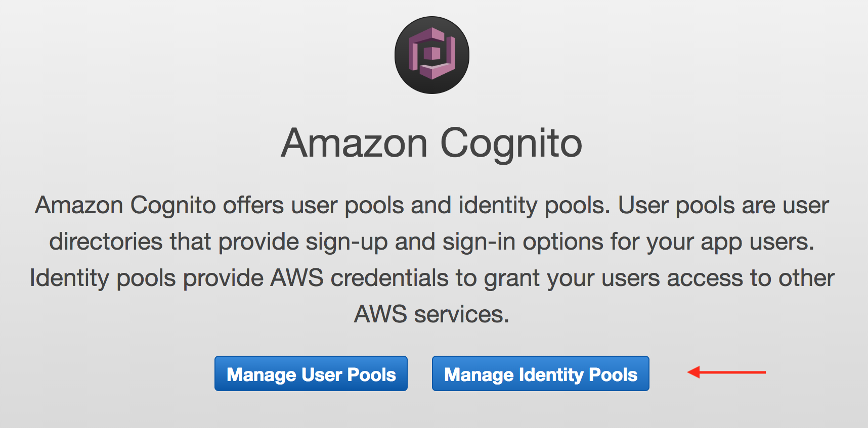The image size is (868, 428).
Task: Open Manage Identity Pools
Action: click(540, 373)
